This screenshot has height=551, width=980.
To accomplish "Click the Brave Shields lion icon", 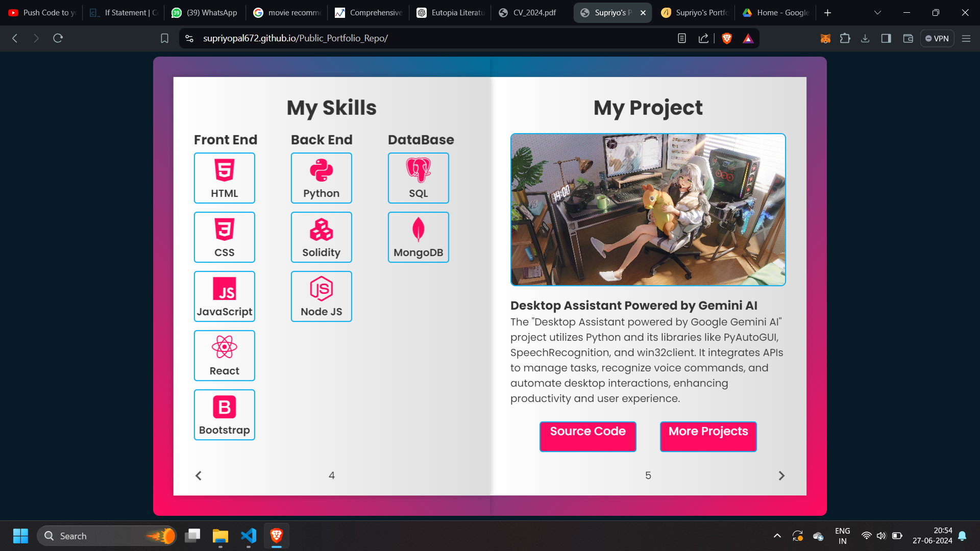I will (x=727, y=38).
